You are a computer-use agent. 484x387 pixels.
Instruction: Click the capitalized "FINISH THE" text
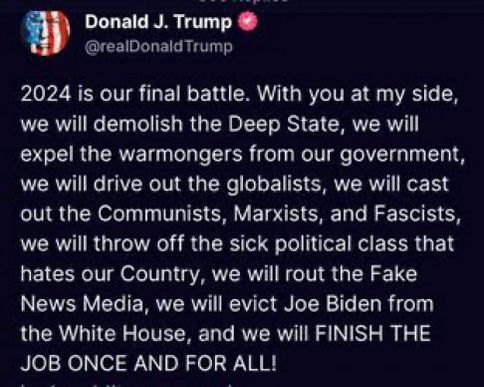point(373,334)
